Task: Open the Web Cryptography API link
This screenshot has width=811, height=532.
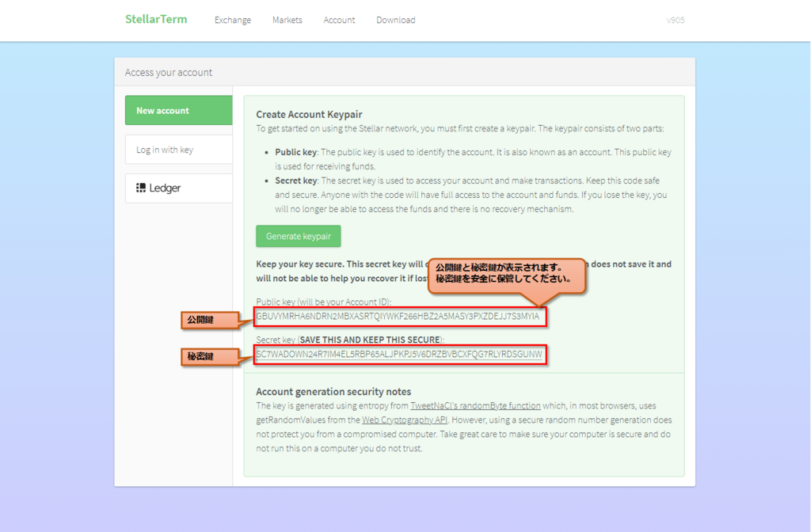Action: pos(405,420)
